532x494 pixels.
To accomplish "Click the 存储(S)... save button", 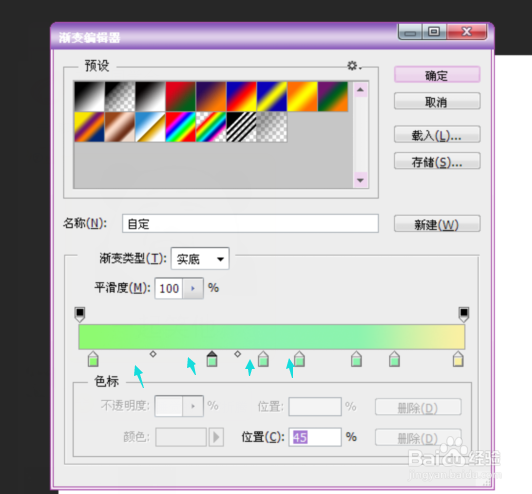I will pos(437,162).
